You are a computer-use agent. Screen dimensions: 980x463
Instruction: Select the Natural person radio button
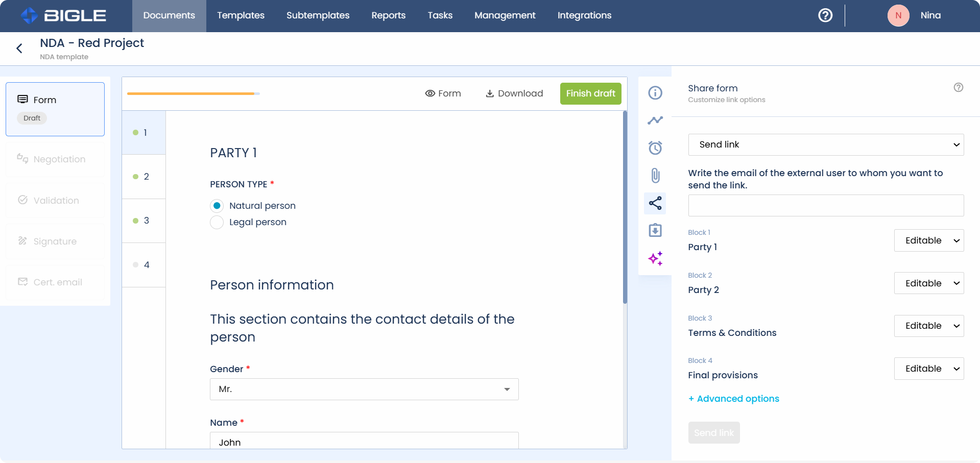click(217, 205)
